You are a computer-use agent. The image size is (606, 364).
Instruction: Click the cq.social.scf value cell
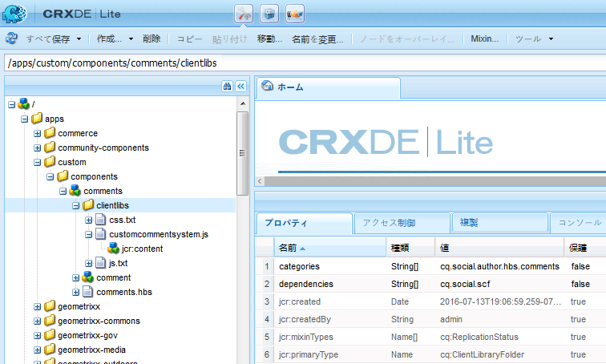500,284
